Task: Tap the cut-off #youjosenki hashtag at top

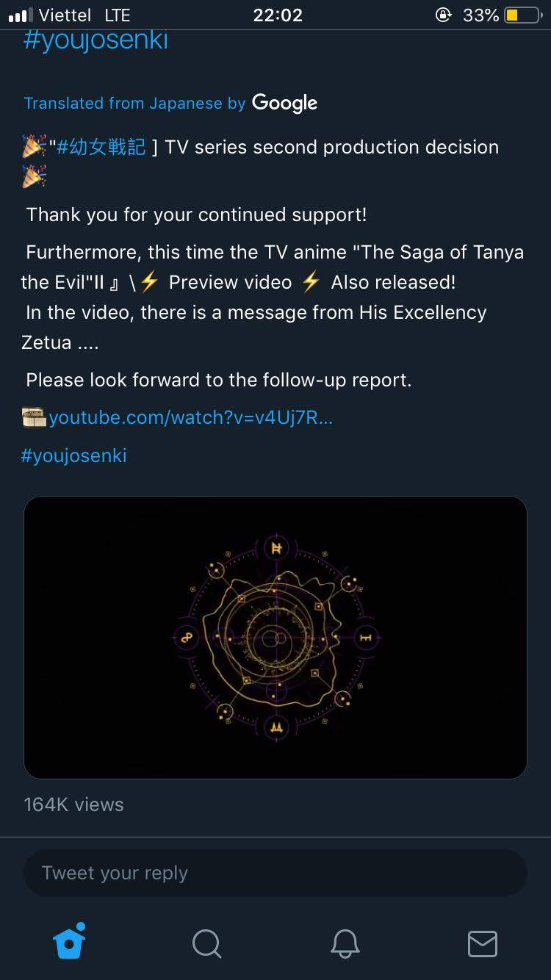Action: click(96, 41)
